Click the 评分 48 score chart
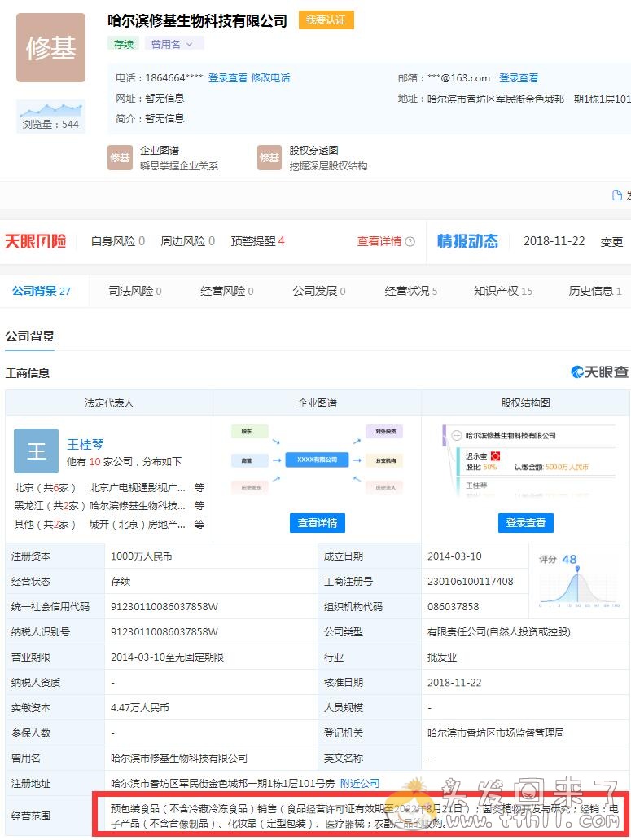Screen dimensions: 631x840 pos(579,581)
